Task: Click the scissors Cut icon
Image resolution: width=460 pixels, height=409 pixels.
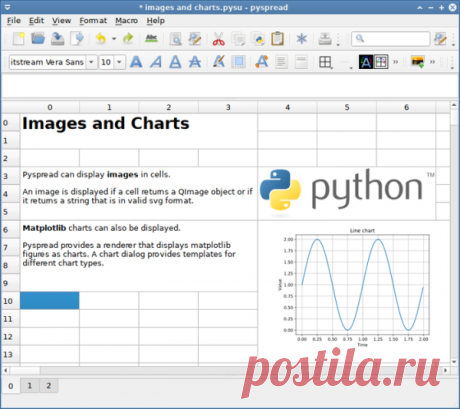Action: pos(219,39)
